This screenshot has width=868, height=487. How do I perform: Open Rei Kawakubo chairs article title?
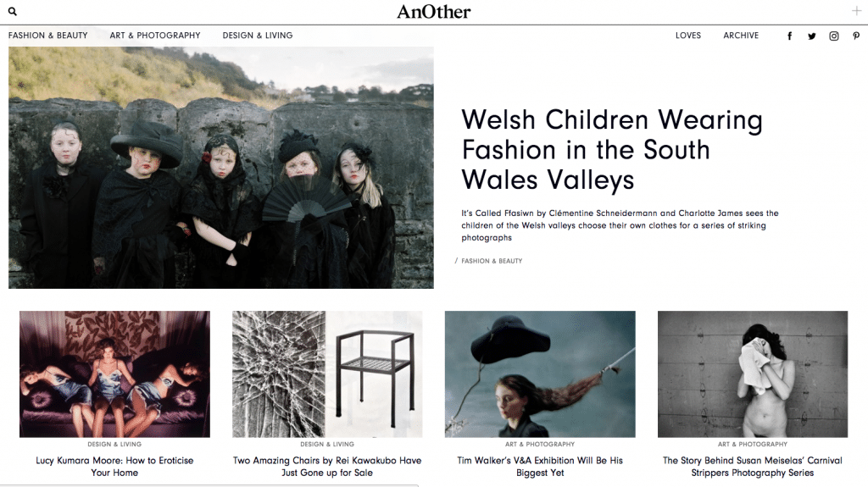[x=327, y=467]
